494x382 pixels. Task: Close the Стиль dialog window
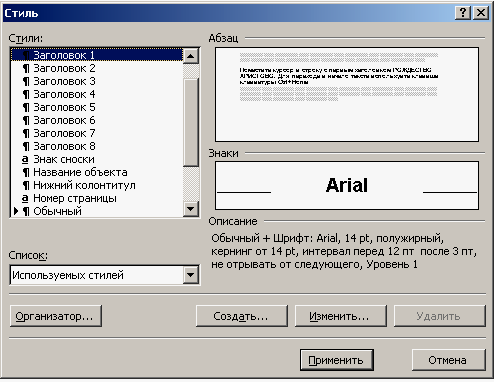481,13
